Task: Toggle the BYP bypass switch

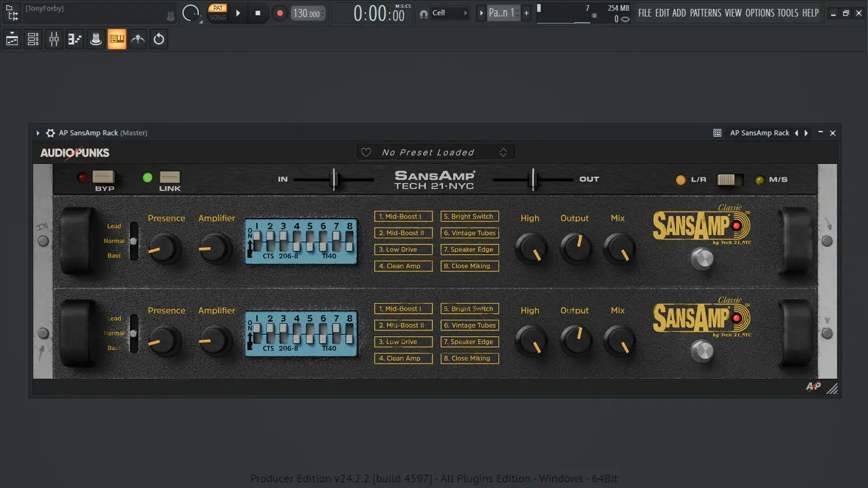Action: click(103, 177)
